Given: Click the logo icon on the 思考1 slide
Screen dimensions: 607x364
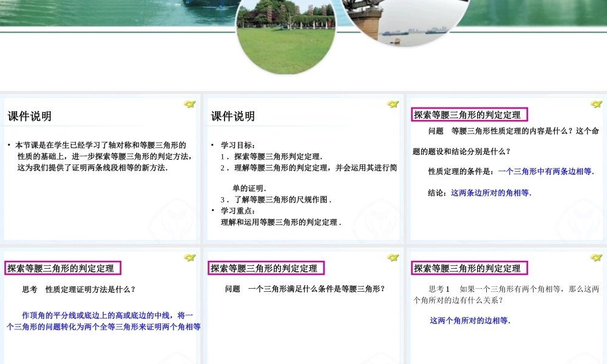Looking at the screenshot, I should (x=596, y=258).
